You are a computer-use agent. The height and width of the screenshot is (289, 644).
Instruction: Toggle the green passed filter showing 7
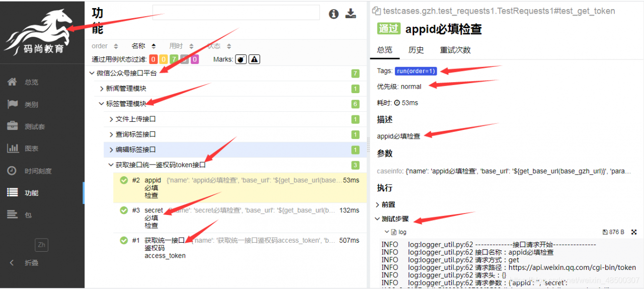click(x=174, y=59)
